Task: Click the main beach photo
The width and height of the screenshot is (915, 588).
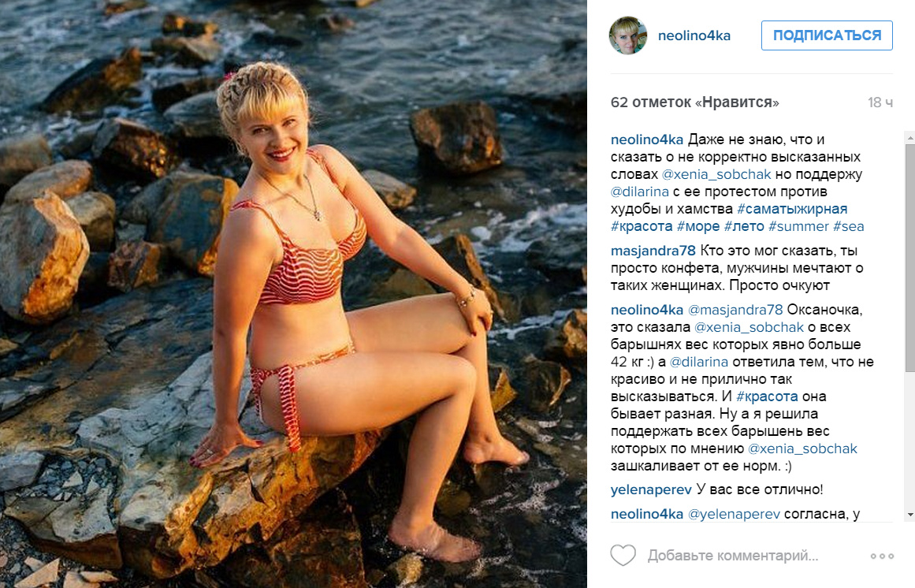Action: point(293,294)
